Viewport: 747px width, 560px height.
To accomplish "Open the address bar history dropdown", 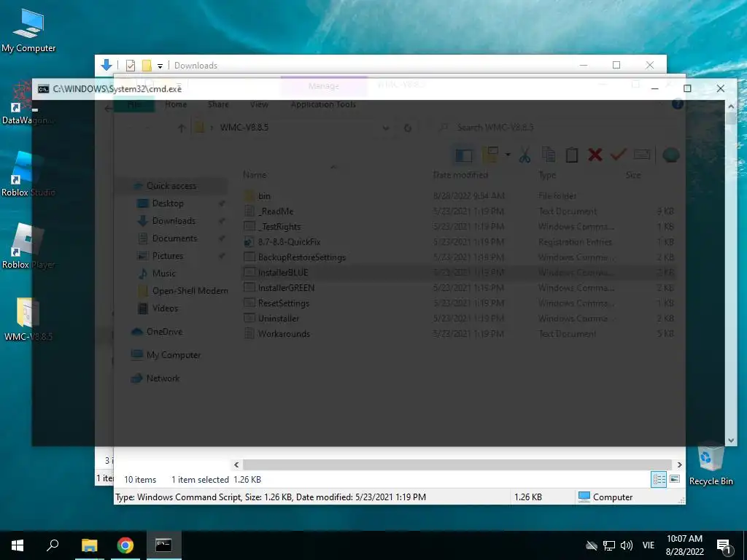I will 386,128.
